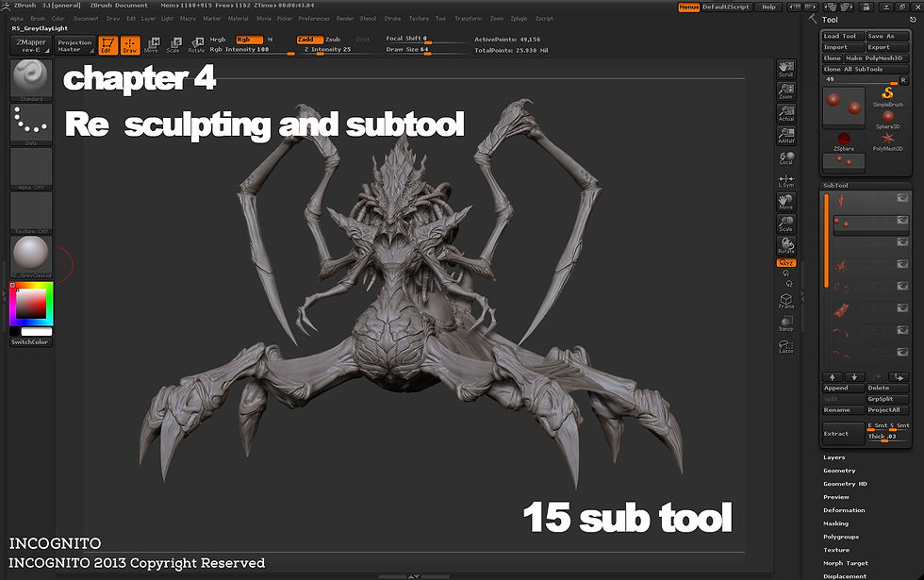This screenshot has height=580, width=924.
Task: Toggle the Zadd button
Action: (x=309, y=40)
